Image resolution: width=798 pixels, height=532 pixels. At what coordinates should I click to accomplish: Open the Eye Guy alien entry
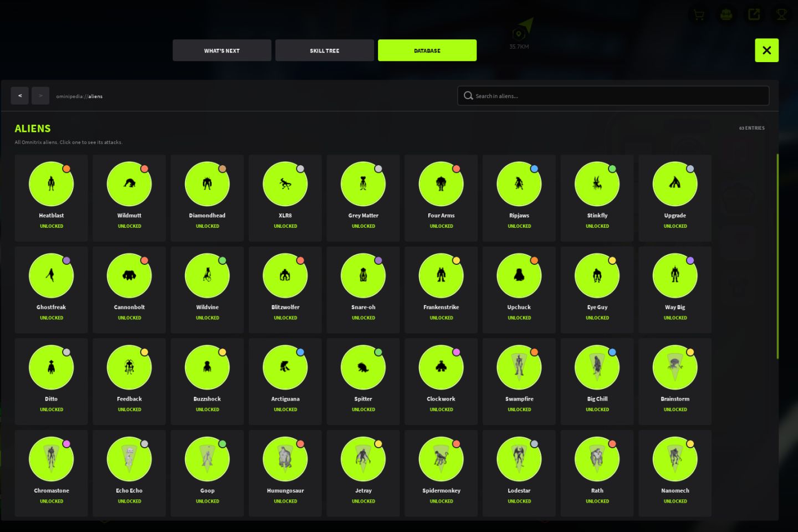(597, 290)
